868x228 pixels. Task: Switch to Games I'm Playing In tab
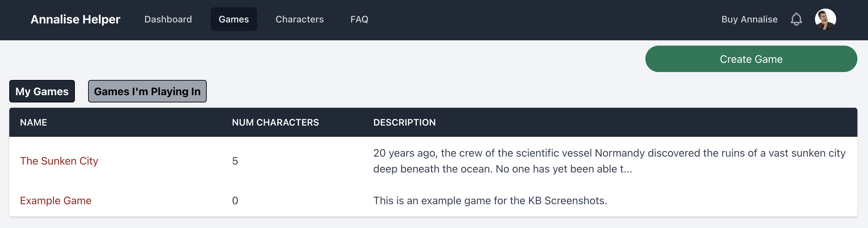147,91
